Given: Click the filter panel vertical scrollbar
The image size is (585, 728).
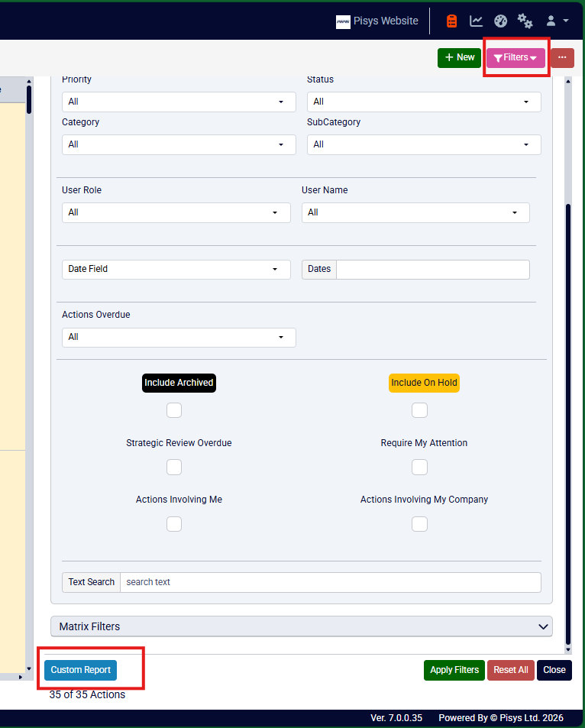Looking at the screenshot, I should pos(568,423).
